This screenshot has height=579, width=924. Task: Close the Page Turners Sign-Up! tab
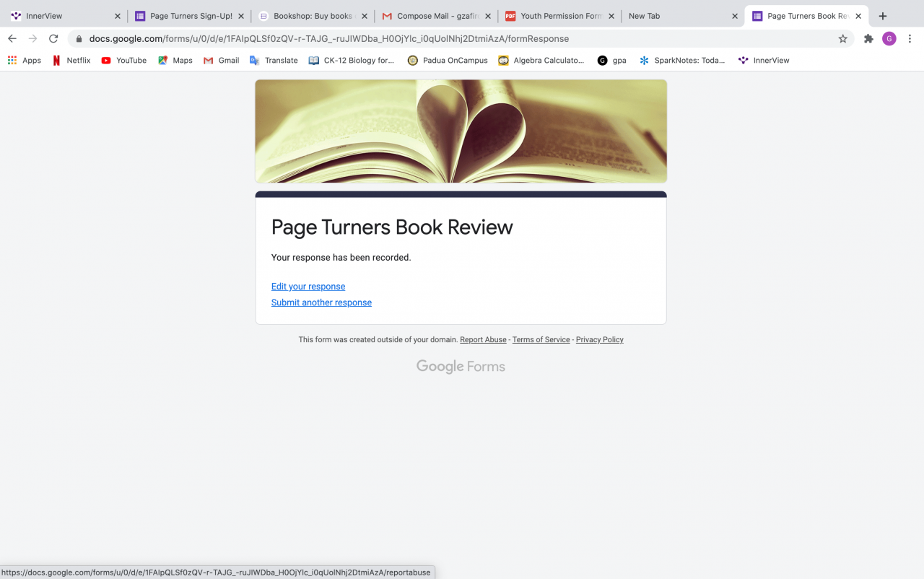(241, 16)
